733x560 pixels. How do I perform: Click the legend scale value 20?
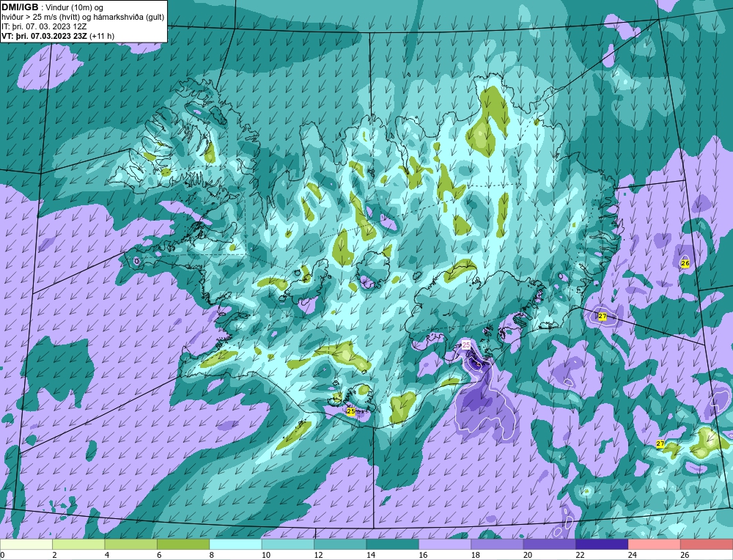click(528, 555)
